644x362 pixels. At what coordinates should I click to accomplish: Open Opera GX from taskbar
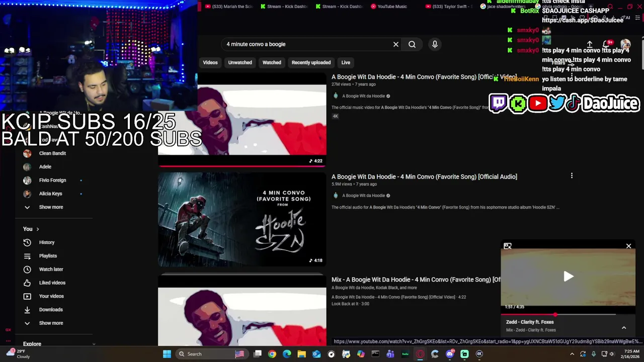(420, 354)
